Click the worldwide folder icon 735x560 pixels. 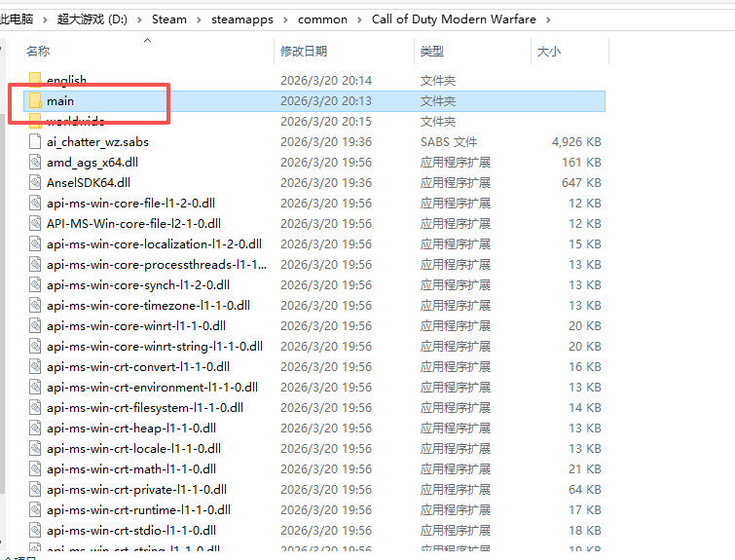tap(35, 121)
